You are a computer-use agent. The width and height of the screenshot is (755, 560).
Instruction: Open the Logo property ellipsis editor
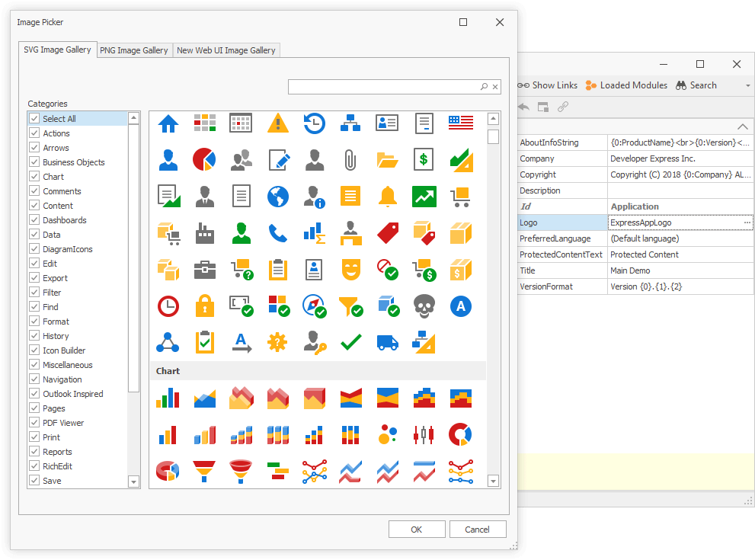[747, 222]
